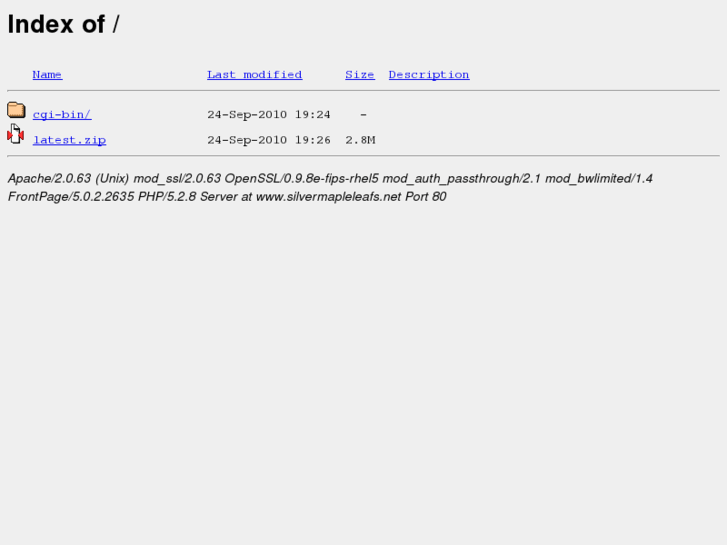
Task: Open the cgi-bin/ directory link
Action: (62, 115)
